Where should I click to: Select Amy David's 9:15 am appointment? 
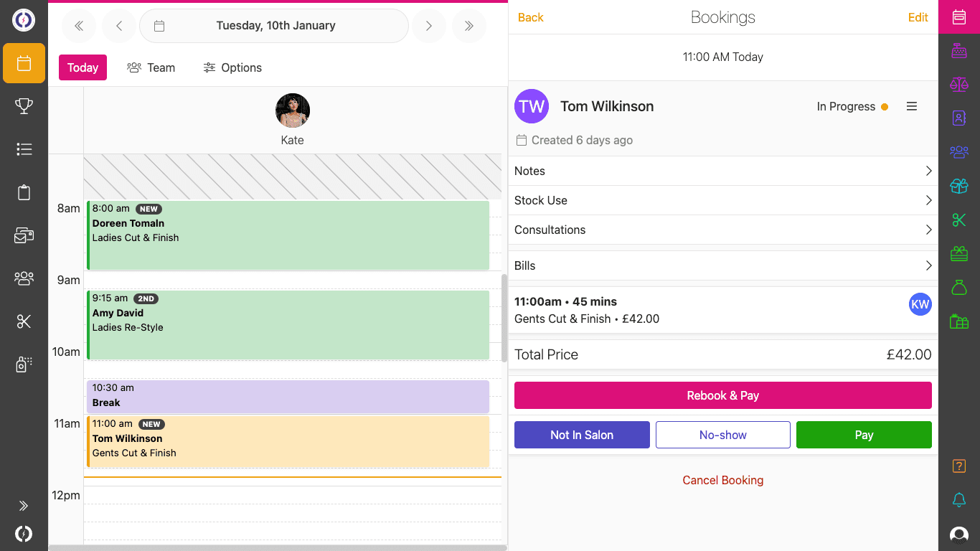287,324
